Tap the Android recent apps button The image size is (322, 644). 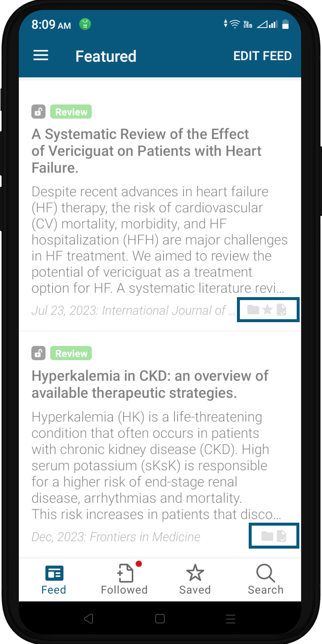[x=230, y=619]
